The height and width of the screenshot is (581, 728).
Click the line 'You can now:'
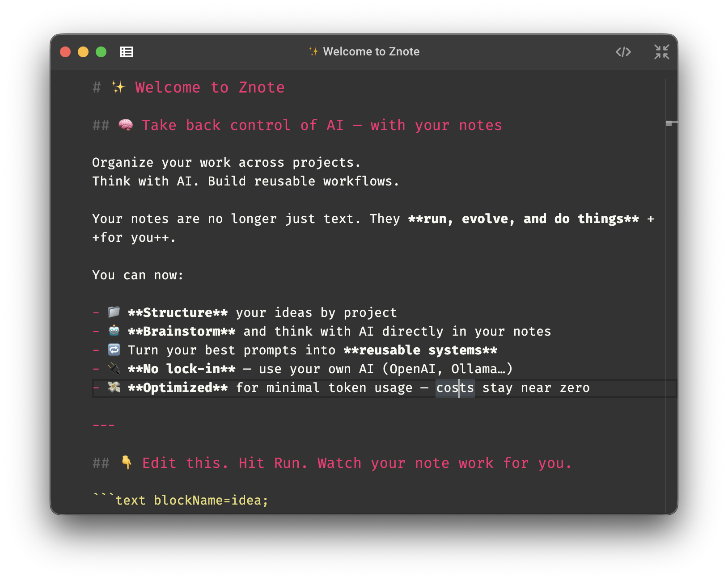138,275
